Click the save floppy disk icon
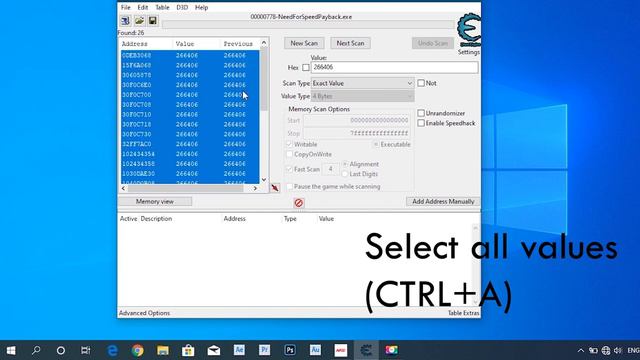 pos(153,21)
